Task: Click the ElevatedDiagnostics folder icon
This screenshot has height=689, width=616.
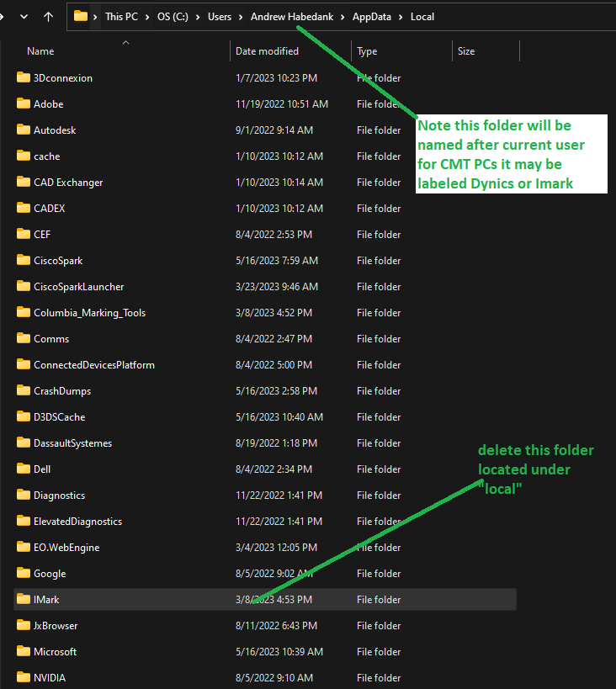Action: coord(24,521)
